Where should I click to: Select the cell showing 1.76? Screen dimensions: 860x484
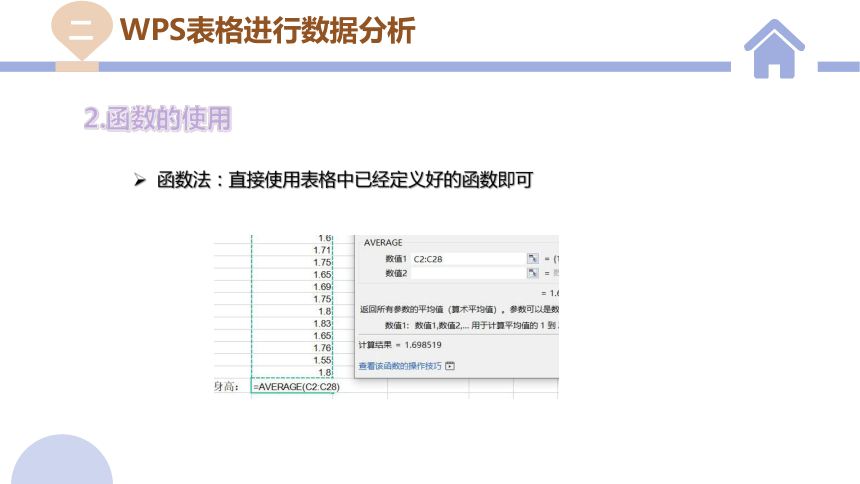(x=292, y=347)
